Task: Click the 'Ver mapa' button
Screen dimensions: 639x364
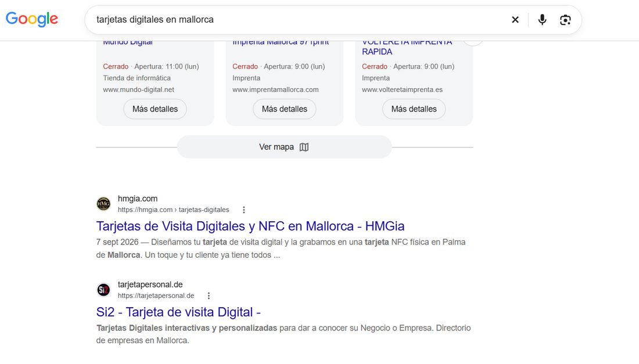Action: coord(284,147)
